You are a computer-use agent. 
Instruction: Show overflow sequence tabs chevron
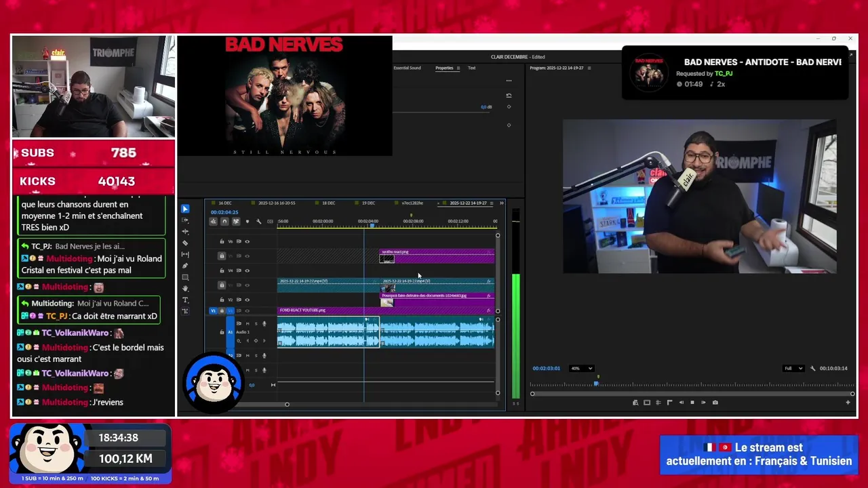502,203
